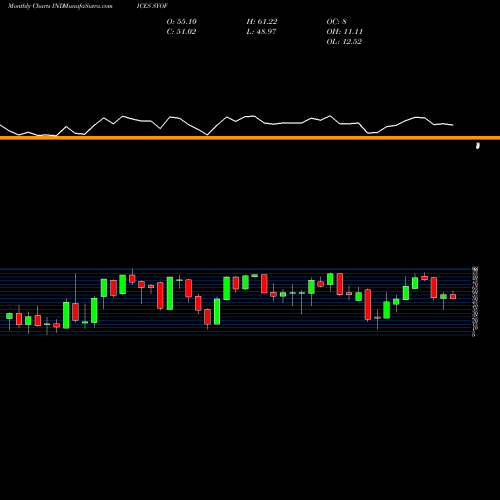The width and height of the screenshot is (500, 500).
Task: Click the 'OL: 12.52' reading
Action: (344, 42)
